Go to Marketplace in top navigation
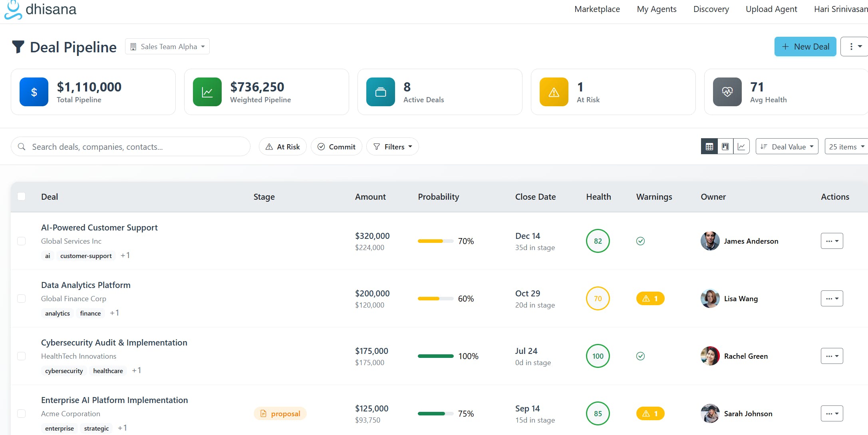 pyautogui.click(x=597, y=9)
